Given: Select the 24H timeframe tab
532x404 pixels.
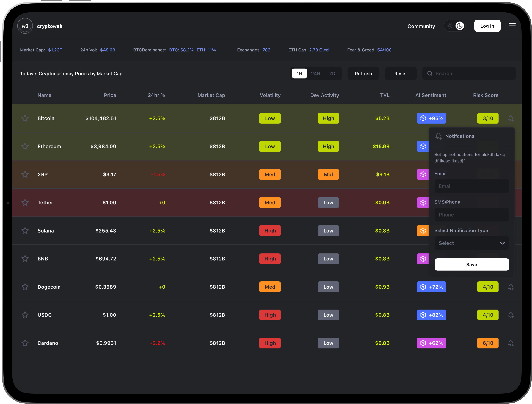Looking at the screenshot, I should pyautogui.click(x=315, y=74).
